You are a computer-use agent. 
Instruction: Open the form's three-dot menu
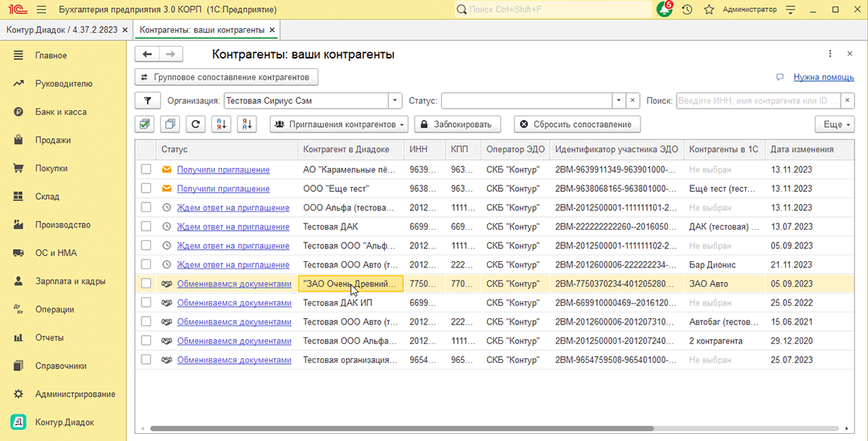(829, 54)
